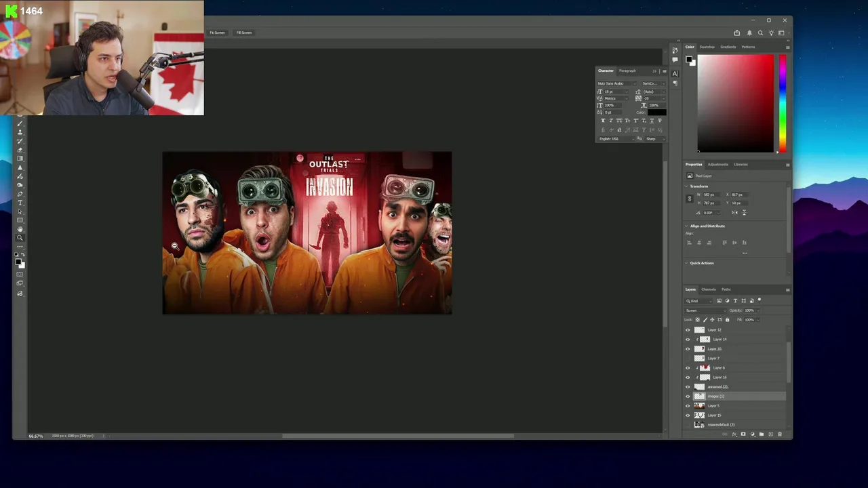The width and height of the screenshot is (868, 488).
Task: Open the Paragraph panel dock icon
Action: 675,83
